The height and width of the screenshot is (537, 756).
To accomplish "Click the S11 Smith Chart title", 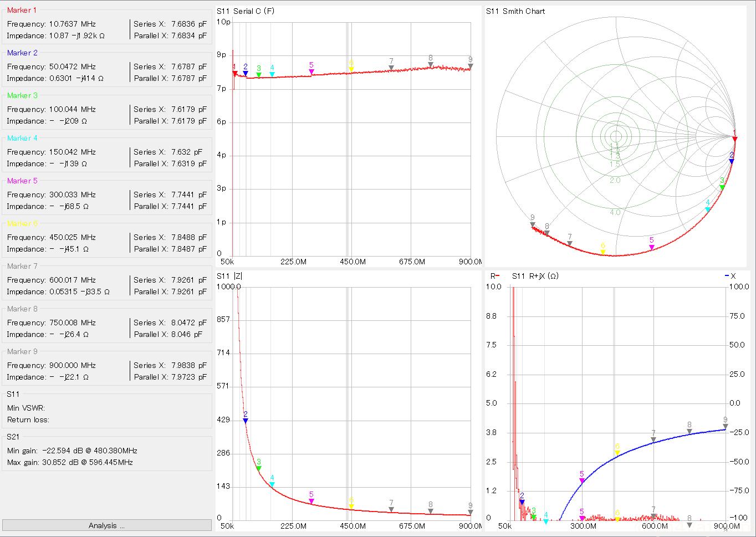I will coord(515,11).
